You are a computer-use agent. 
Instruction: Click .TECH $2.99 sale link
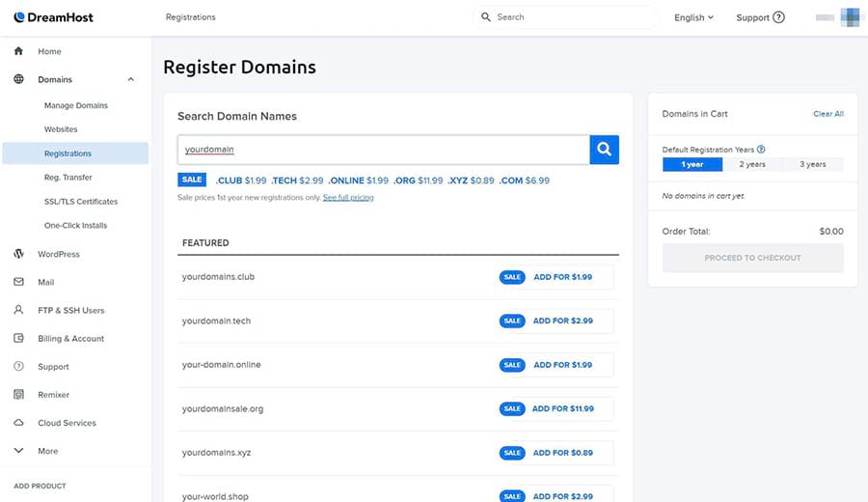pyautogui.click(x=297, y=181)
